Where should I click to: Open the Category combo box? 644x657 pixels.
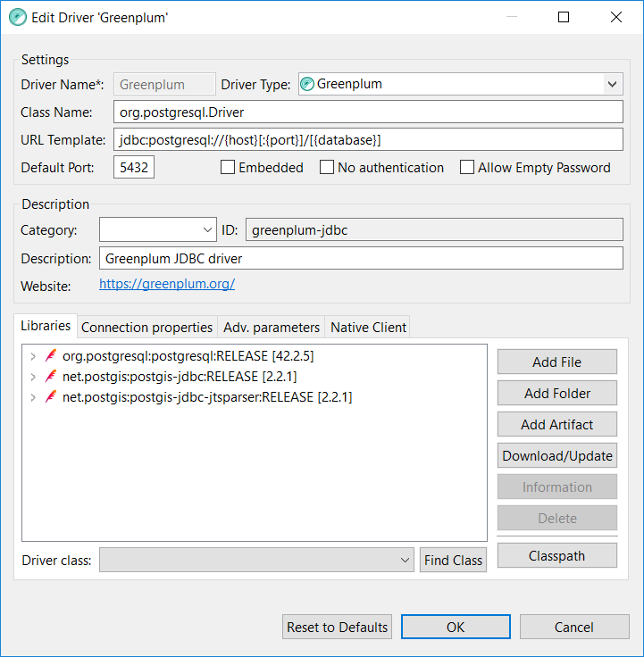[x=157, y=229]
